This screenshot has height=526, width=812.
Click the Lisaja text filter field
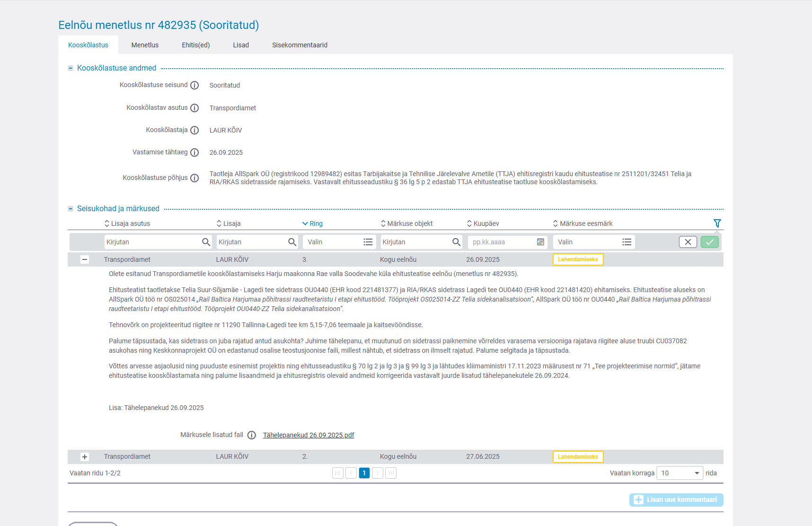coord(251,242)
